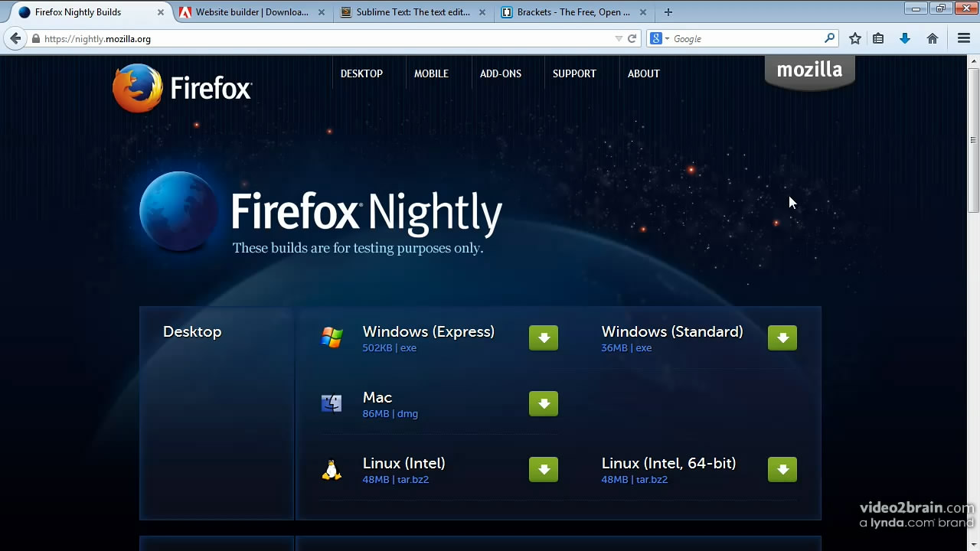Click the Linux penguin icon
980x551 pixels.
332,469
